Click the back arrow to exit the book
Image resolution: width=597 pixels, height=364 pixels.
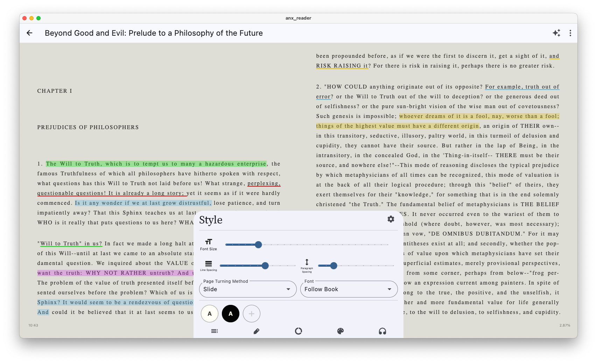click(30, 33)
